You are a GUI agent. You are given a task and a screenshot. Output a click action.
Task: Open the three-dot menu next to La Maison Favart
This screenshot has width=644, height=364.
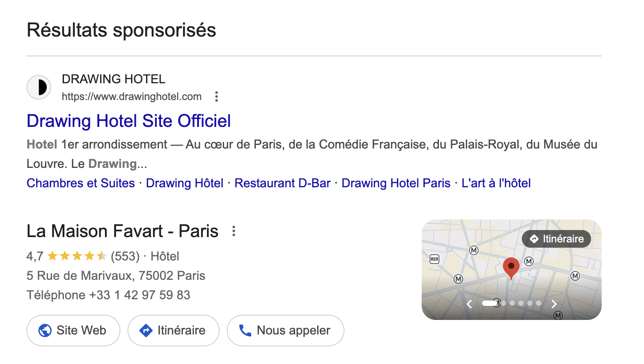[233, 231]
